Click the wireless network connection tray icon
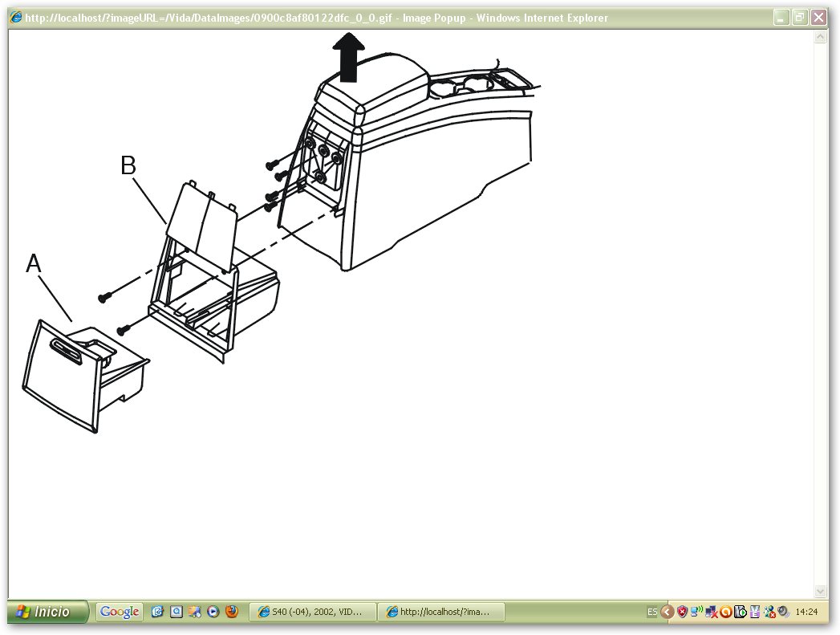 click(696, 612)
